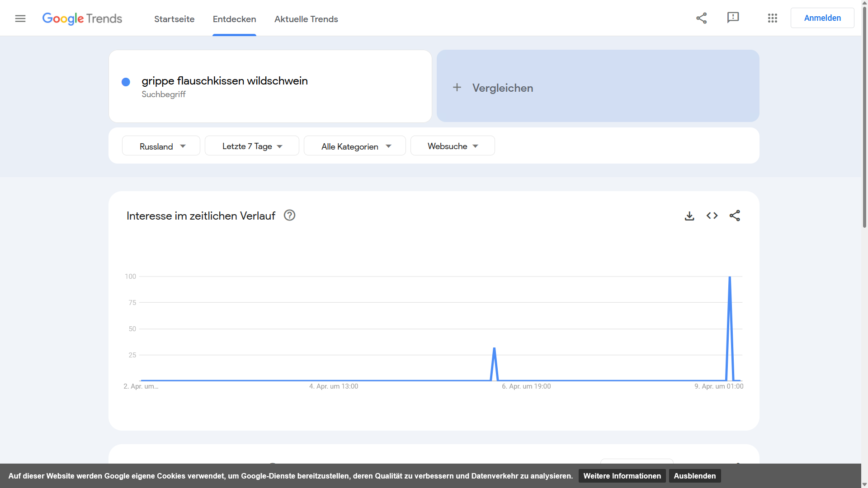The image size is (868, 488).
Task: Go to the Startseite tab
Action: point(174,19)
